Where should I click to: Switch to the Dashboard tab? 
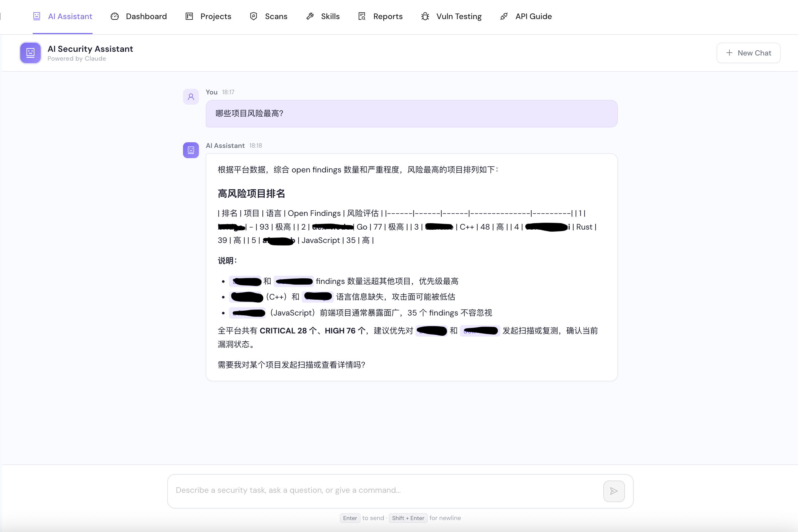pyautogui.click(x=139, y=16)
